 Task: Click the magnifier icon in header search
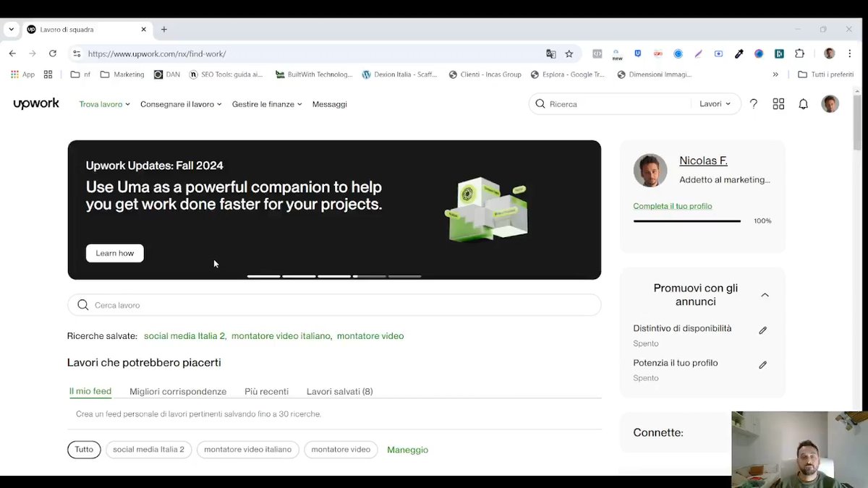click(x=540, y=104)
